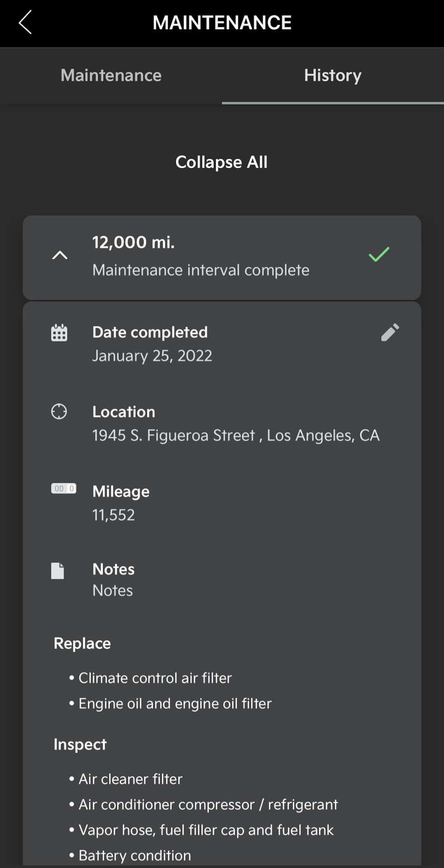Image resolution: width=444 pixels, height=868 pixels.
Task: Tap the Figueroa Street location address
Action: 236,435
